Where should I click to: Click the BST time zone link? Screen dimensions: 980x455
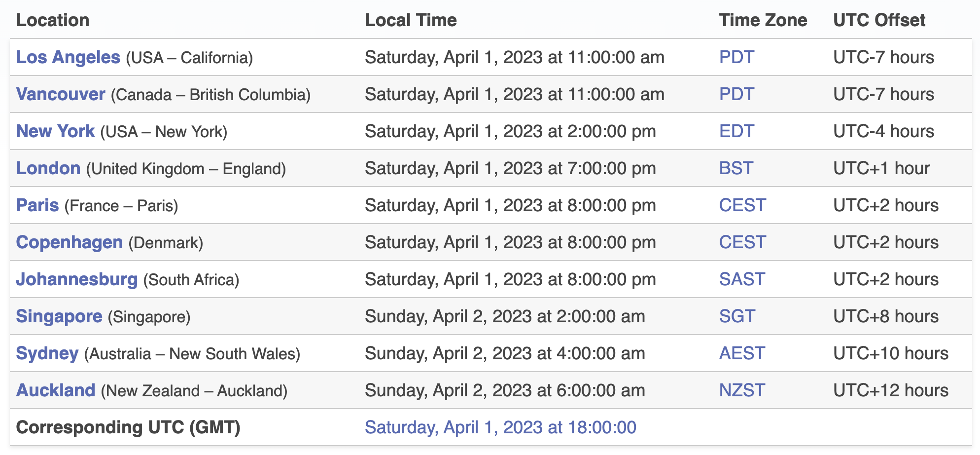736,168
